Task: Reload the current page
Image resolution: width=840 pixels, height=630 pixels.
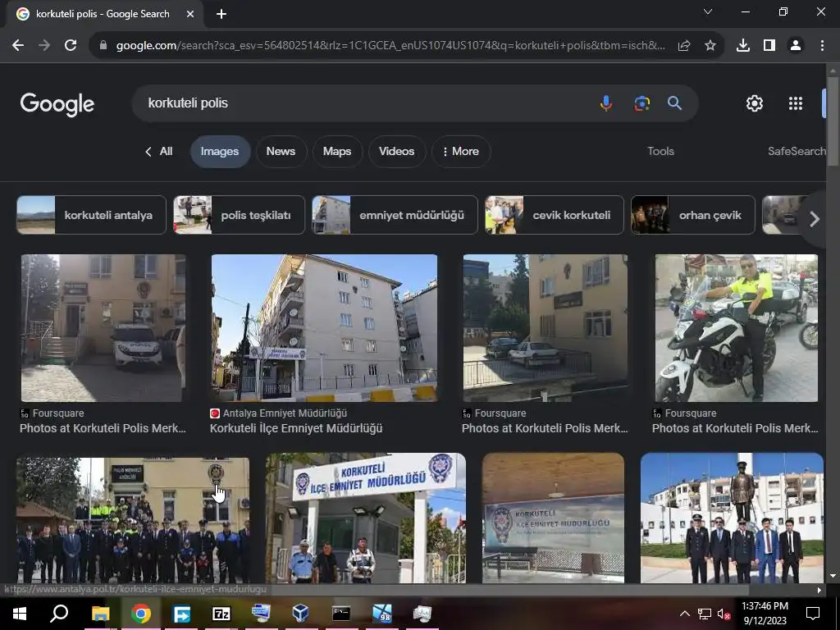Action: click(71, 46)
